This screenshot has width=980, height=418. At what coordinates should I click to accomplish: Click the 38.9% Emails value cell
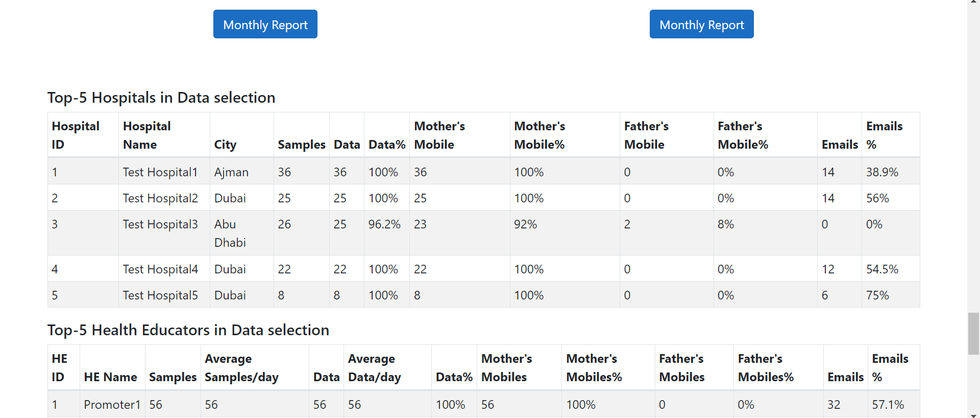pos(882,172)
